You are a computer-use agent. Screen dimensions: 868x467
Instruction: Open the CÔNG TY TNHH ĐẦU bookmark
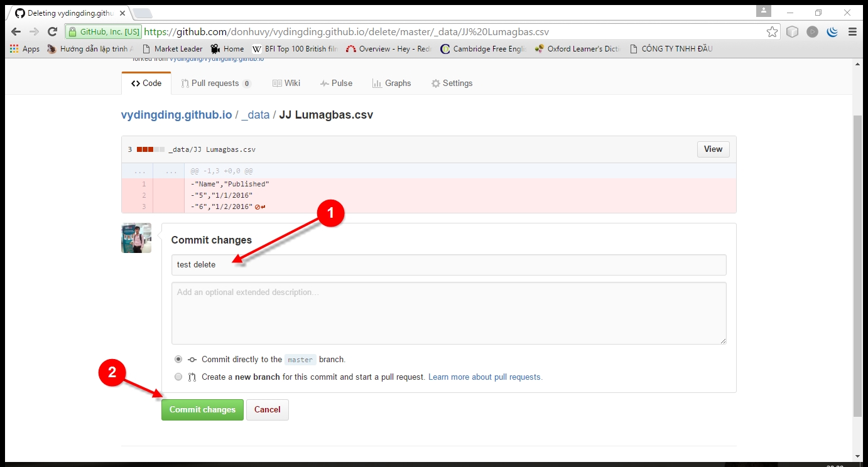click(x=671, y=48)
